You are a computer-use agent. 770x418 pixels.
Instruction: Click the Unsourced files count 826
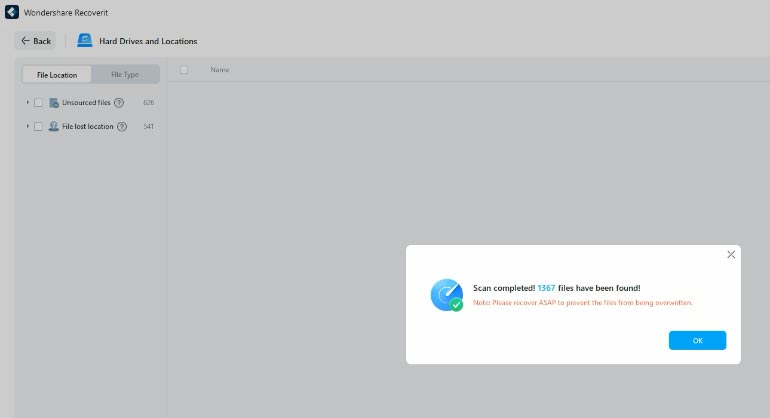[148, 102]
